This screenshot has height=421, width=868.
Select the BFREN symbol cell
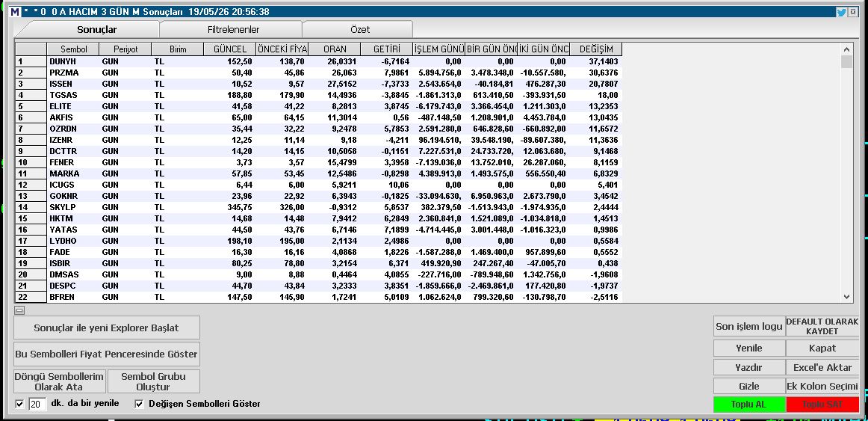pyautogui.click(x=73, y=297)
